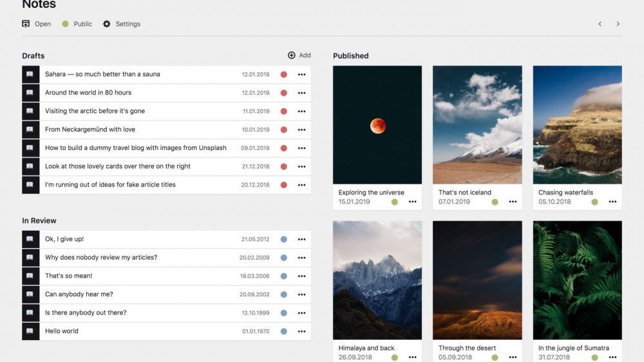
Task: Click the book icon beside 'Hello world'
Action: pos(30,331)
